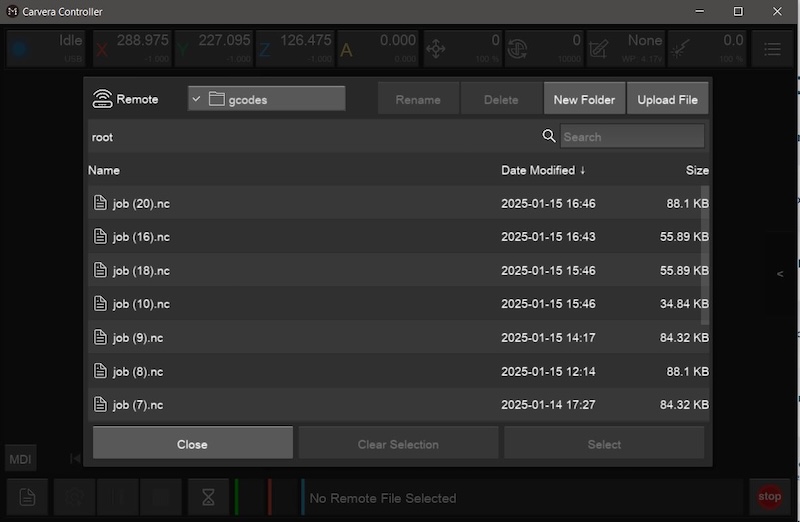Viewport: 800px width, 522px height.
Task: Click the tool None status icon
Action: click(598, 49)
